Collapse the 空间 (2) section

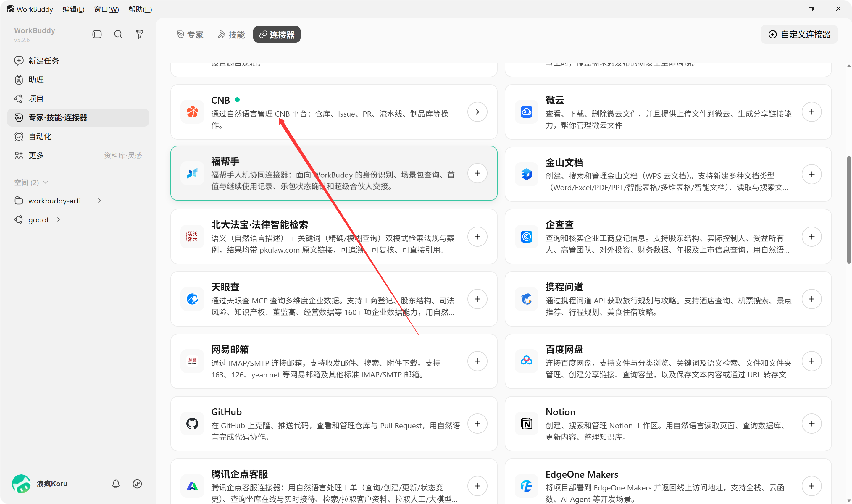click(31, 182)
